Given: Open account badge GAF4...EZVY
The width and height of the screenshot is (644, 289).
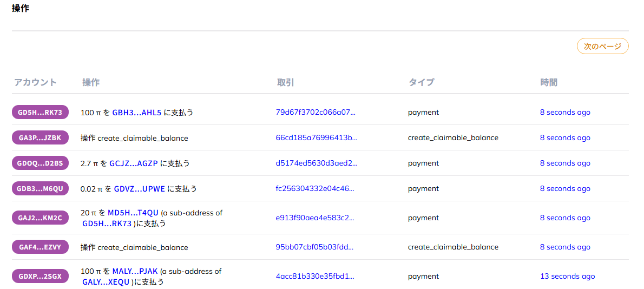Looking at the screenshot, I should (x=40, y=247).
